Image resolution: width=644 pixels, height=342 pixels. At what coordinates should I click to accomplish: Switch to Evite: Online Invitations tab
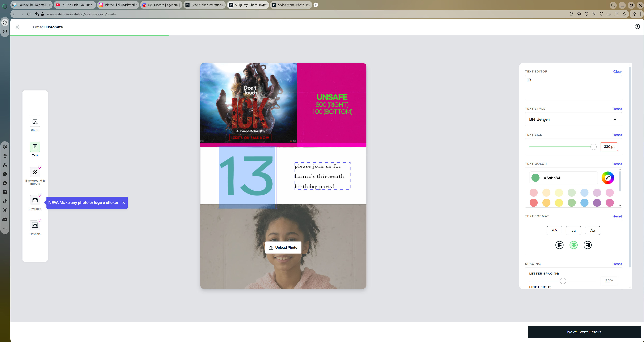coord(204,5)
